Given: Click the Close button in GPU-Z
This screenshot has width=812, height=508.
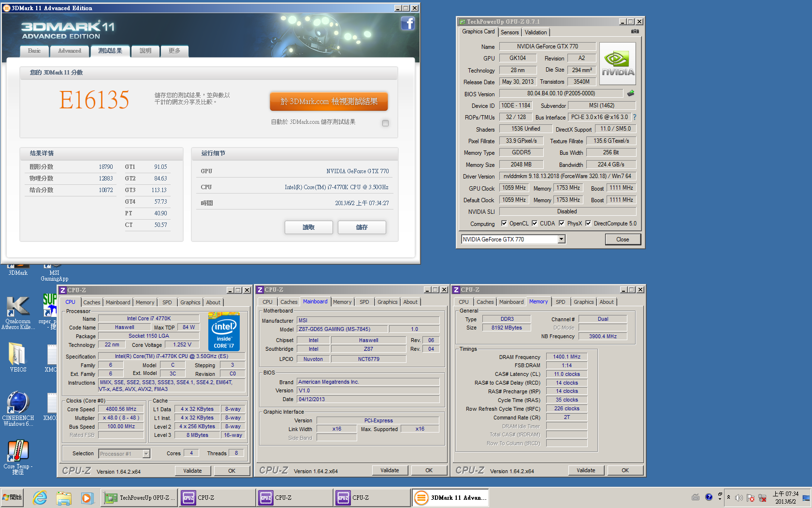Looking at the screenshot, I should point(623,239).
